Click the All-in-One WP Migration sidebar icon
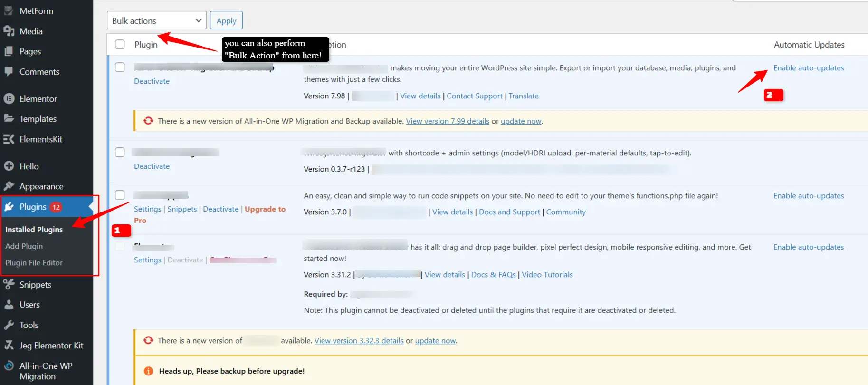868x385 pixels. coord(9,366)
